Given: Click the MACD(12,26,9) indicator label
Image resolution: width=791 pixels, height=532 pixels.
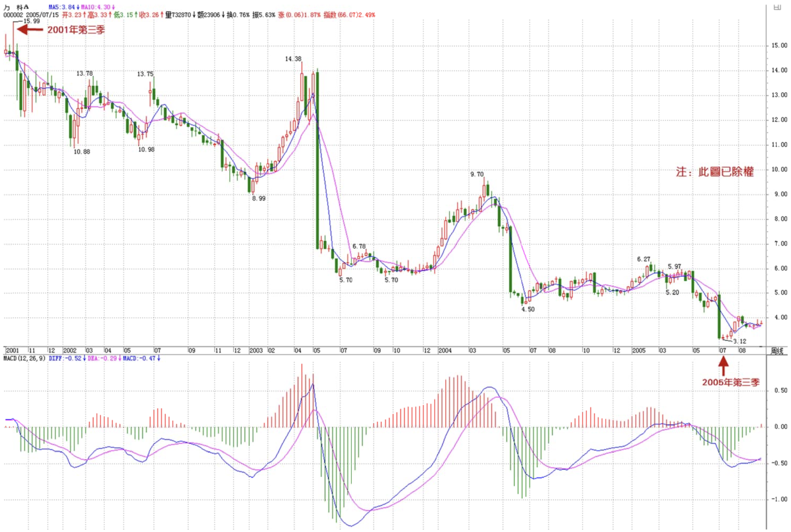Looking at the screenshot, I should (24, 358).
